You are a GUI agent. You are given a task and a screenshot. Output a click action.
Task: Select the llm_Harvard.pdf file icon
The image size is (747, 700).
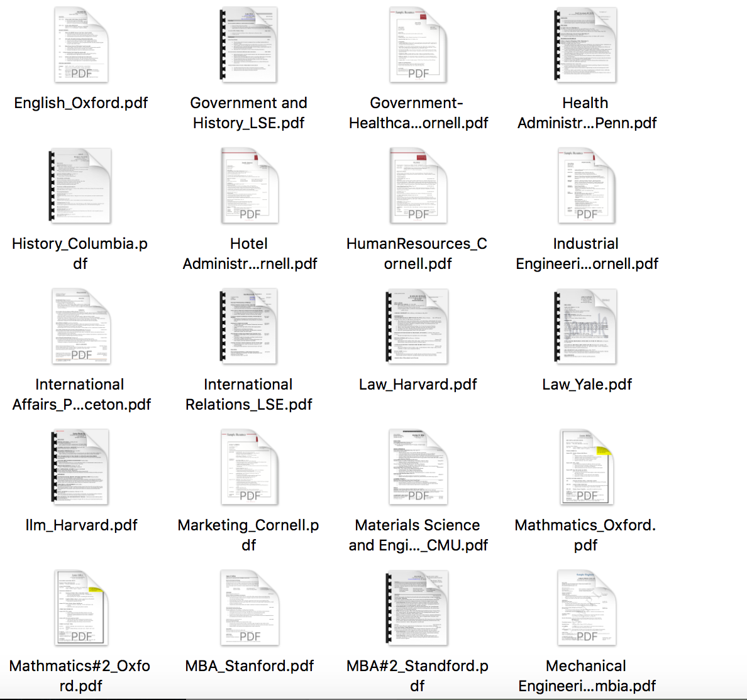click(x=80, y=467)
